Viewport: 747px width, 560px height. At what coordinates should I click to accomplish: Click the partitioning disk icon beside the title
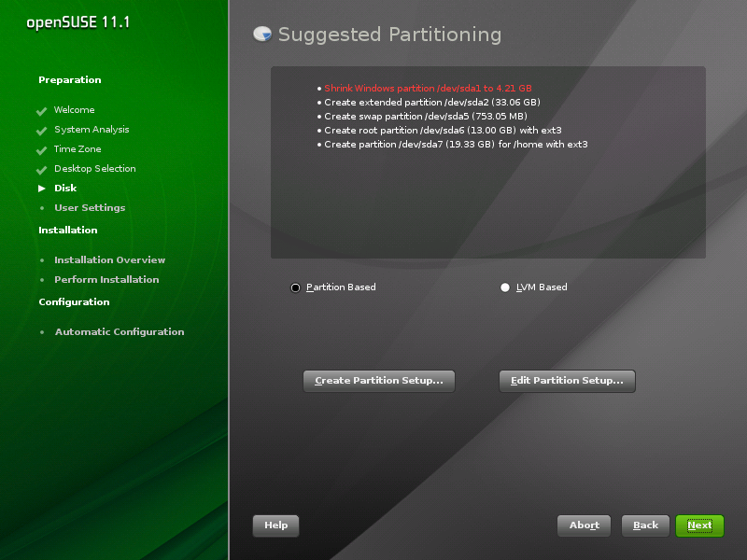(262, 34)
